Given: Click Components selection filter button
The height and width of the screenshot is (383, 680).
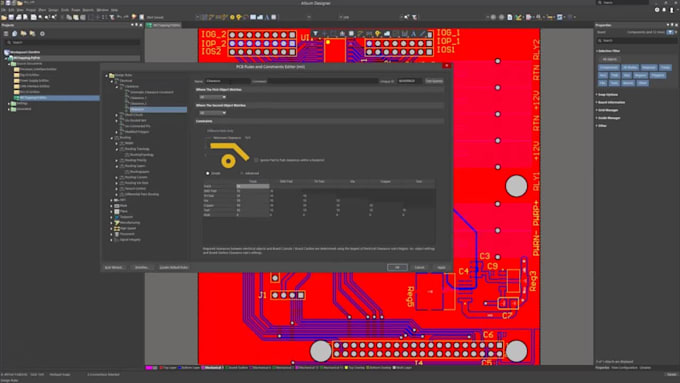Looking at the screenshot, I should pos(609,67).
